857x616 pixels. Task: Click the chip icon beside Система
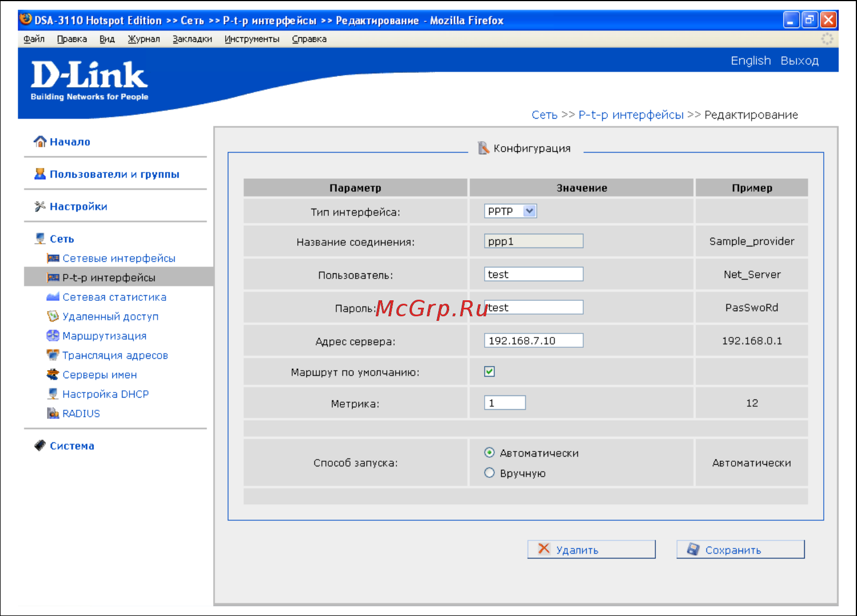tap(40, 445)
